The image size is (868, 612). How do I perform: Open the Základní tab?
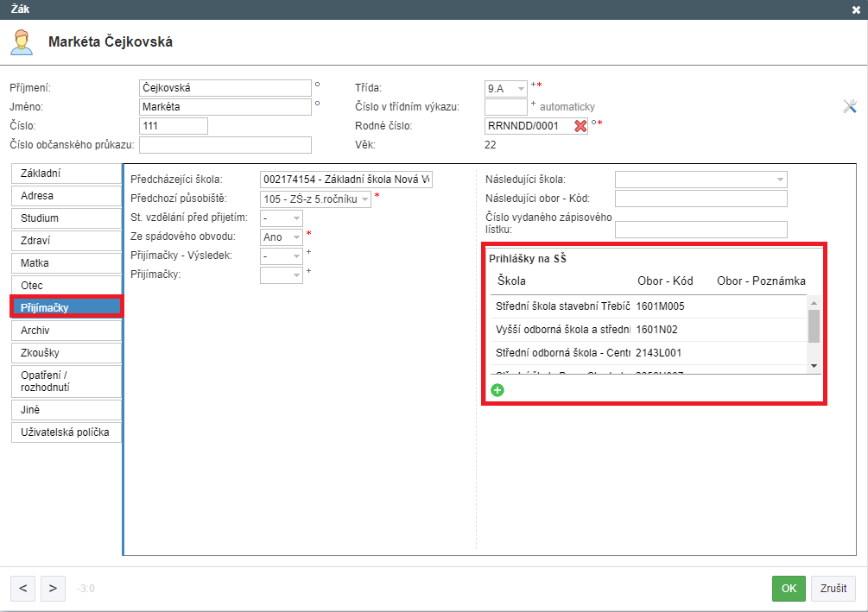[x=66, y=174]
